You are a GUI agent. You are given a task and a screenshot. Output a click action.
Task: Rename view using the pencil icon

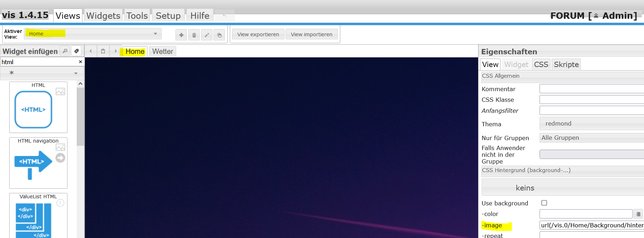(207, 35)
